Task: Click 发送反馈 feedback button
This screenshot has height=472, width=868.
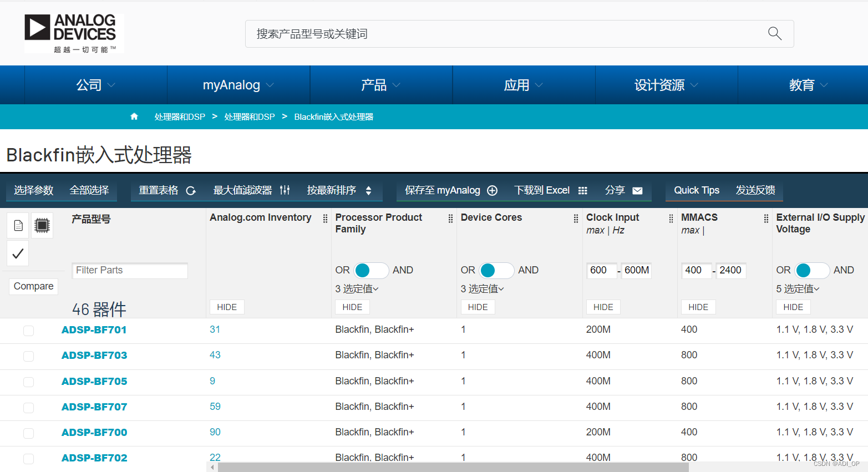Action: 755,190
